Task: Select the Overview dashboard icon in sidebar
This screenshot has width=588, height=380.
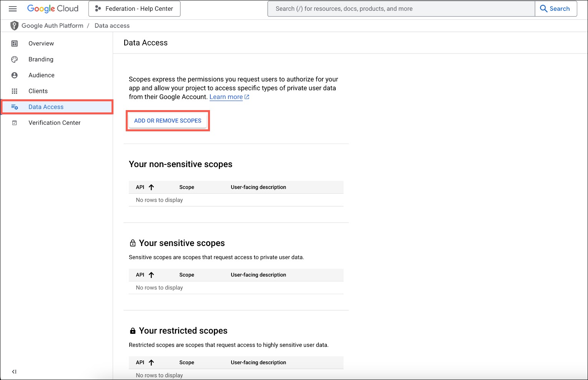Action: [x=14, y=43]
